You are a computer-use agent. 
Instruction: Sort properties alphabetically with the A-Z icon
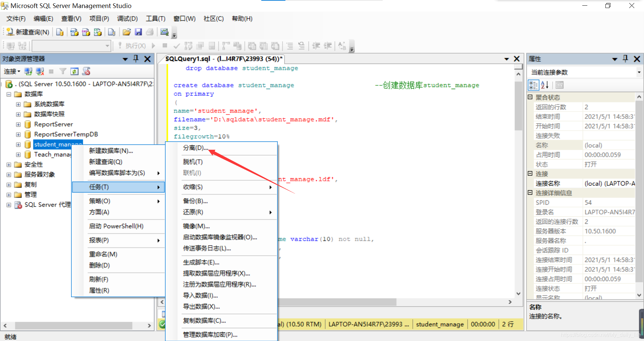click(x=545, y=85)
